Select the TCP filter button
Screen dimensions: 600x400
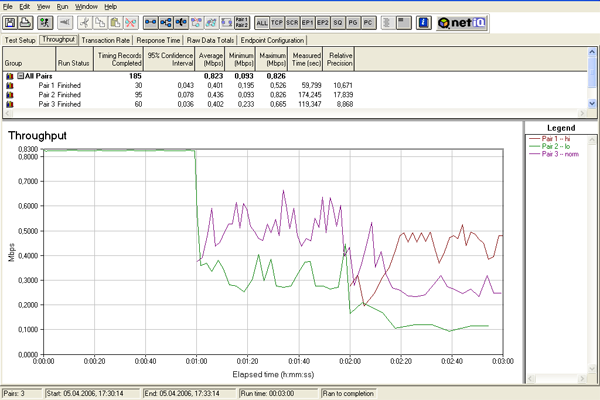point(277,23)
